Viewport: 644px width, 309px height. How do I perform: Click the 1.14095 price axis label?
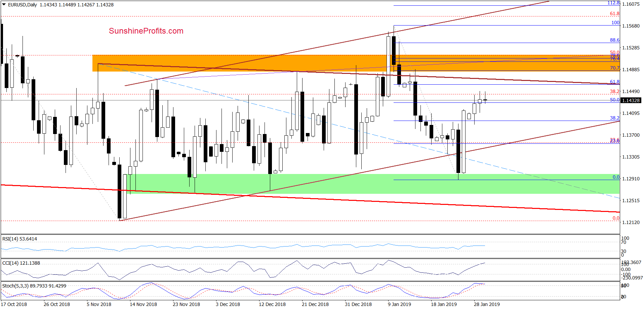(x=631, y=113)
